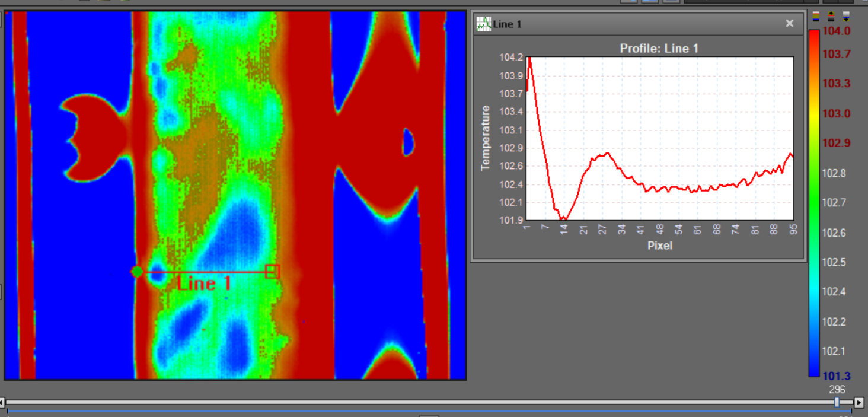Viewport: 868px width, 417px height.
Task: Click the 101.3 minimum value on the color scale
Action: tap(836, 375)
